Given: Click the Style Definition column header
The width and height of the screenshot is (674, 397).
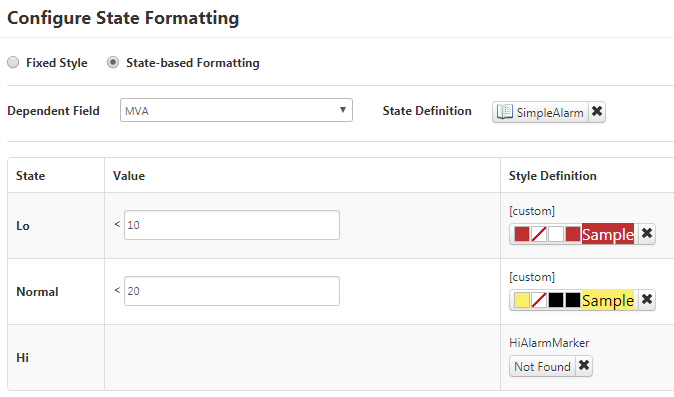Looking at the screenshot, I should (553, 176).
